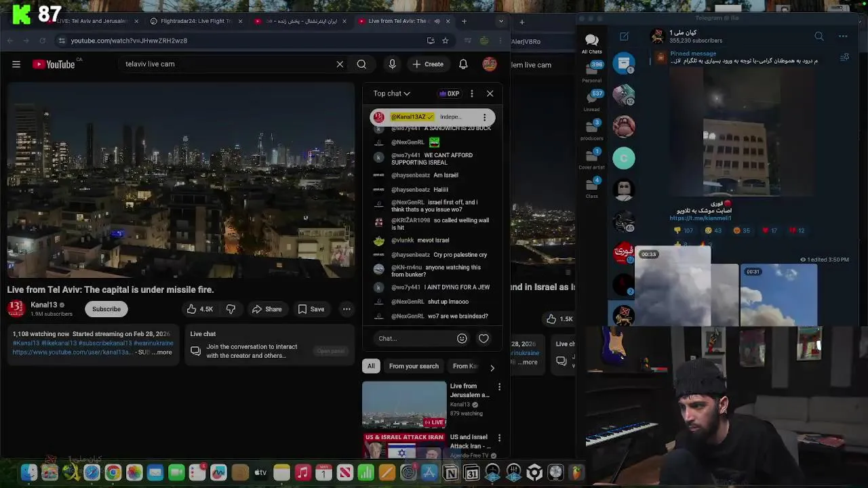Mute the tab playing audio
Viewport: 868px width, 488px height.
pos(437,21)
